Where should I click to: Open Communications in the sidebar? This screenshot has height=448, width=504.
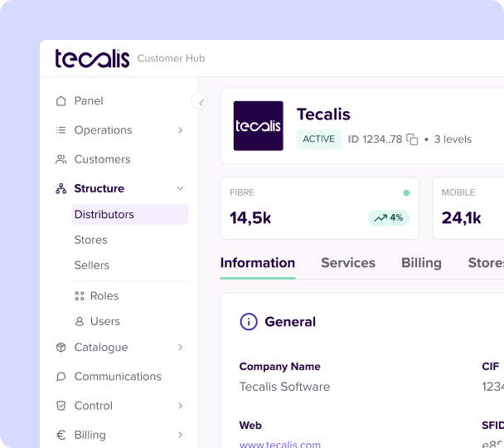click(118, 377)
